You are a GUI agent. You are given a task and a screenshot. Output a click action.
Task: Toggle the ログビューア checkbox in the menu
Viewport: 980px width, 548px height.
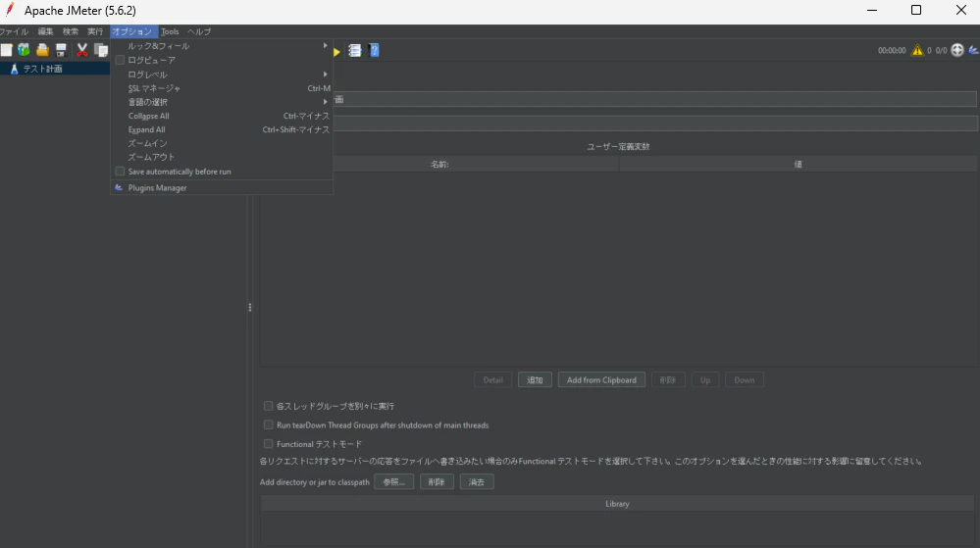click(120, 60)
